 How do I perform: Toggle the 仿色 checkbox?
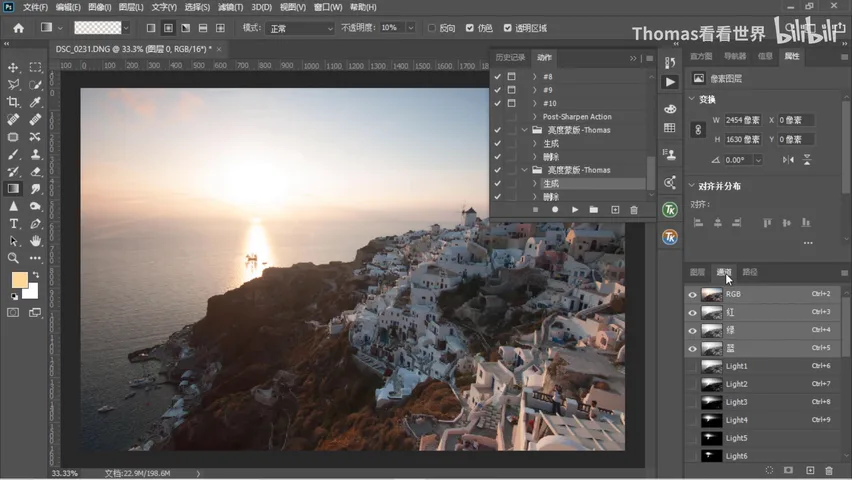click(x=469, y=28)
